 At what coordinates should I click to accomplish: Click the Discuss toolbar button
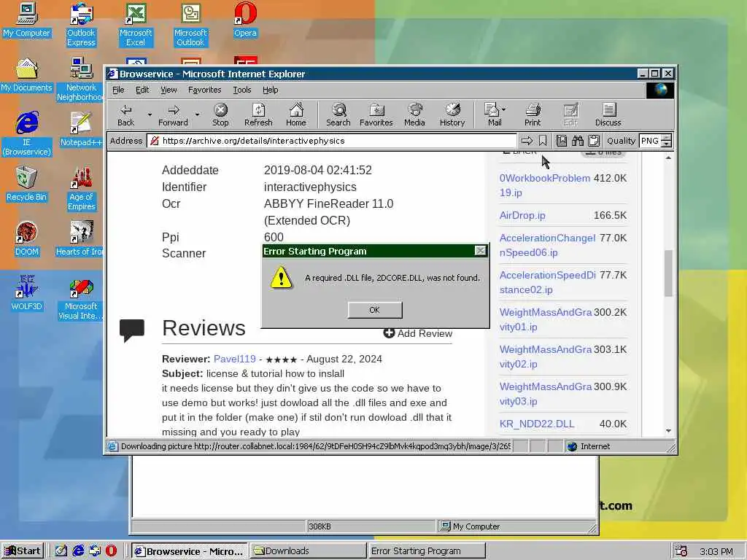click(608, 114)
